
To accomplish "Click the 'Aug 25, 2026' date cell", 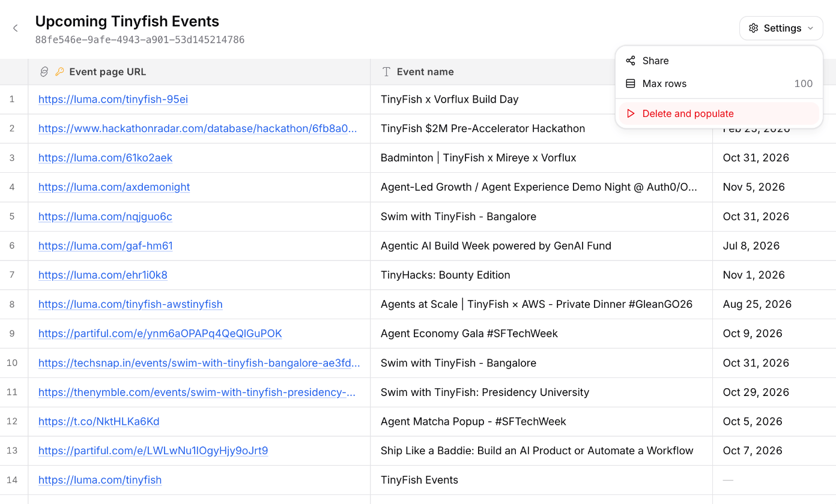I will coord(774,304).
